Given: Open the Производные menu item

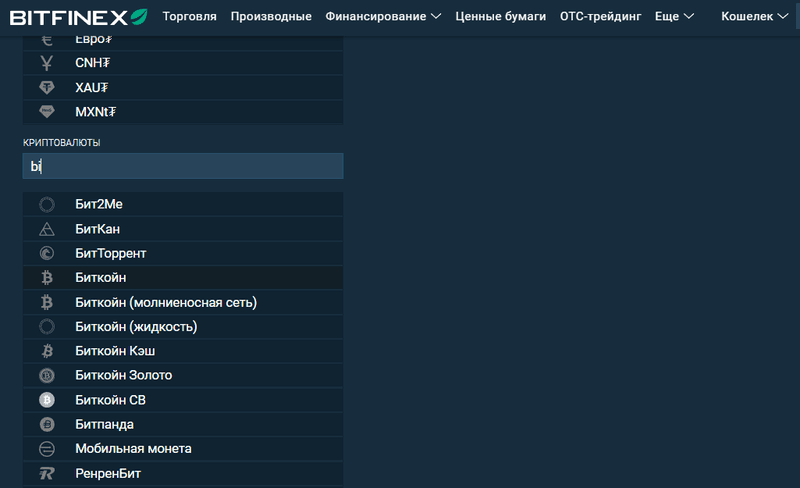Looking at the screenshot, I should [x=271, y=16].
